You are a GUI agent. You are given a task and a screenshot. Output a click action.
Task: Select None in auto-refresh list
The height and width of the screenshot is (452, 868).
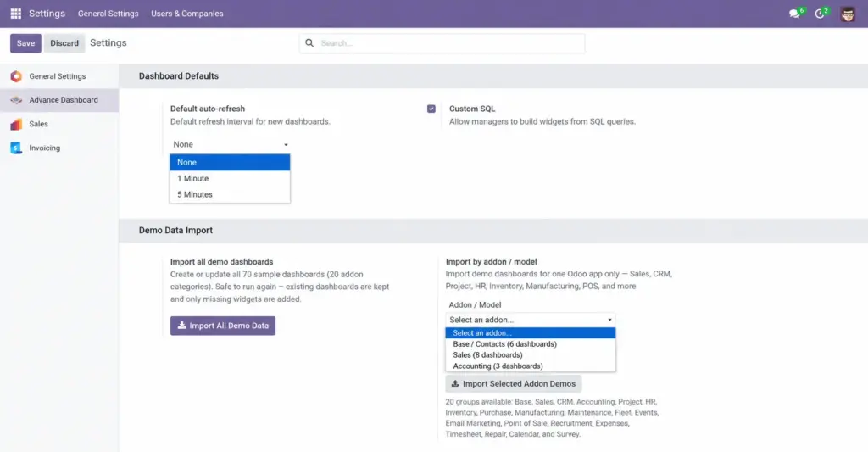point(230,162)
